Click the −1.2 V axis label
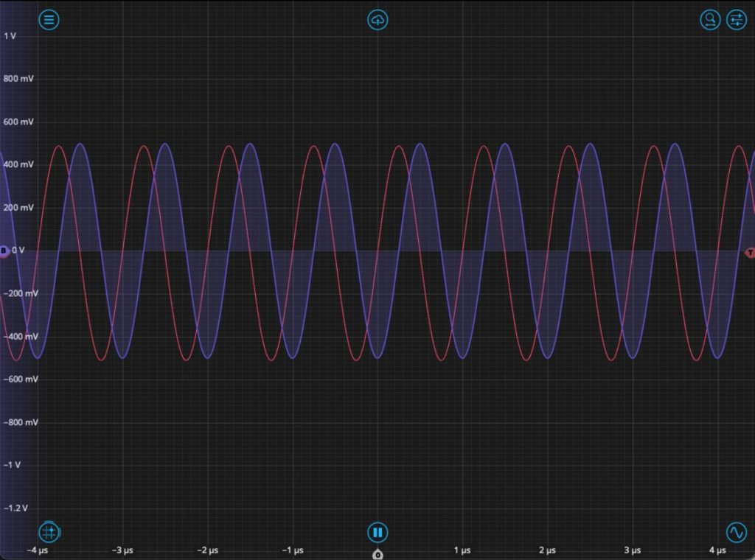Screen dimensions: 755x560 pyautogui.click(x=16, y=508)
